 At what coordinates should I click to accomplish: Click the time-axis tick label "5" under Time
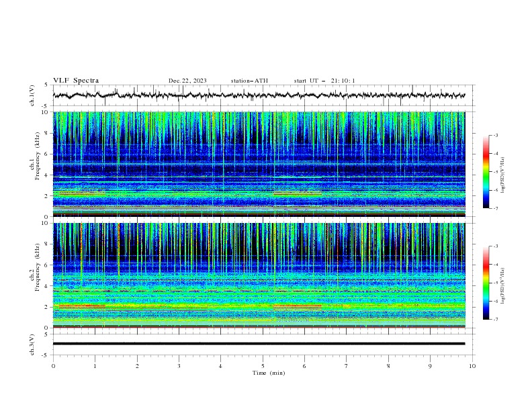point(263,366)
